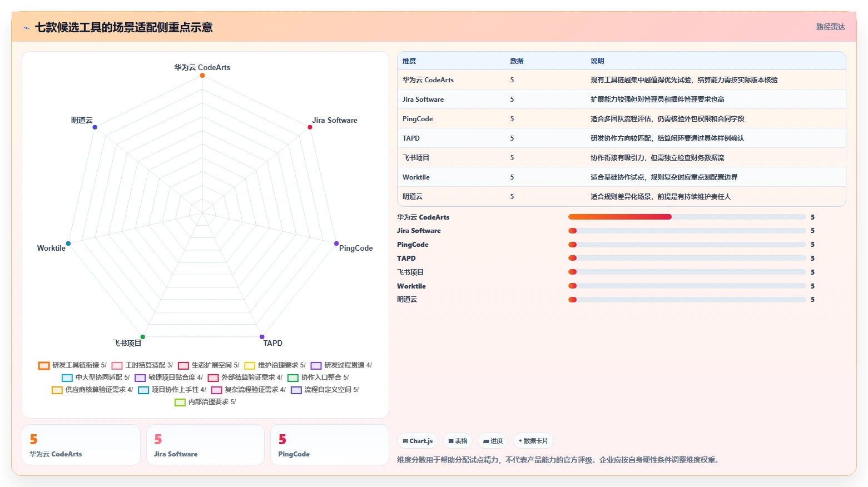This screenshot has width=868, height=487.
Task: Click the teal radar point for Worktile
Action: 68,244
